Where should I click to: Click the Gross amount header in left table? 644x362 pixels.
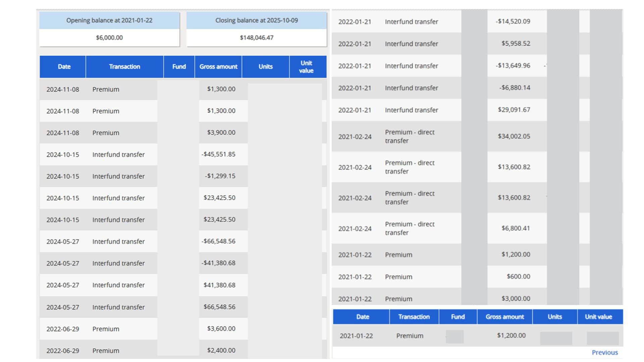[218, 67]
